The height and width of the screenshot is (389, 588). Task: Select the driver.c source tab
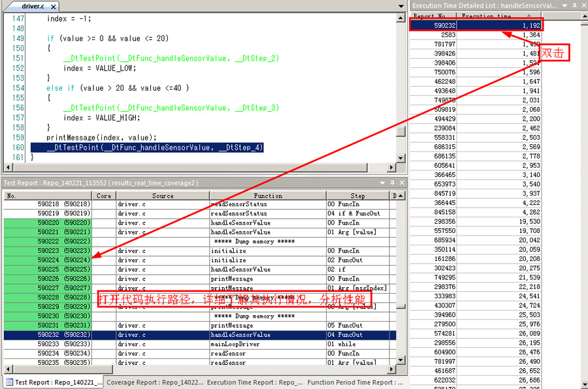33,7
